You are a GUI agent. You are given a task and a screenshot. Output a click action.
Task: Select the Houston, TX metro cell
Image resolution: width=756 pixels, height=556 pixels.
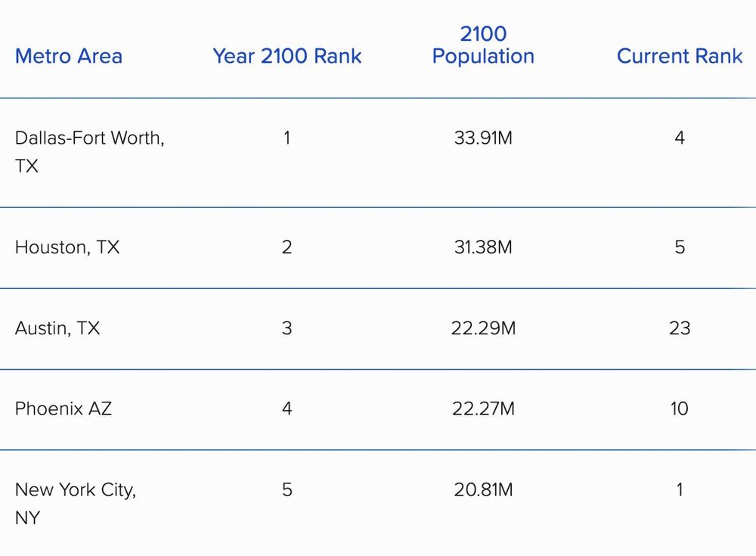[x=67, y=247]
